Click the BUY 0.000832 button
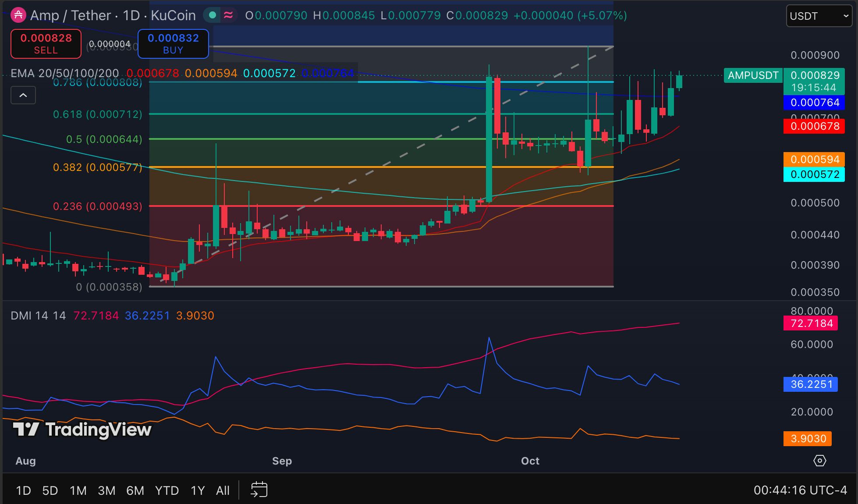 tap(173, 44)
